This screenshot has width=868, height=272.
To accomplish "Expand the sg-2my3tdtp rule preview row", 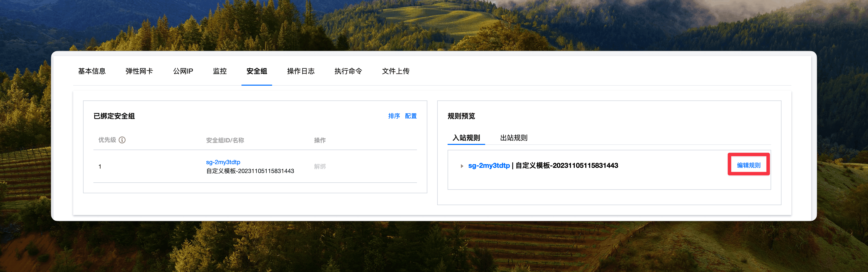I will [462, 166].
